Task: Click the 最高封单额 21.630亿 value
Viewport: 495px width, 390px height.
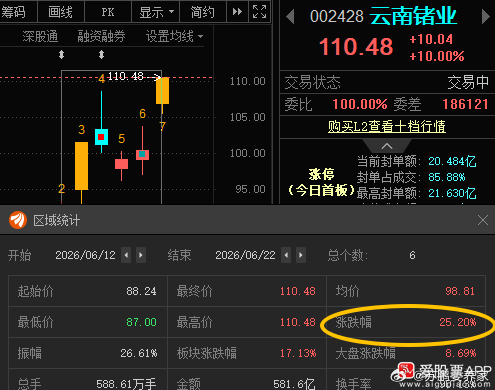Action: (x=452, y=193)
